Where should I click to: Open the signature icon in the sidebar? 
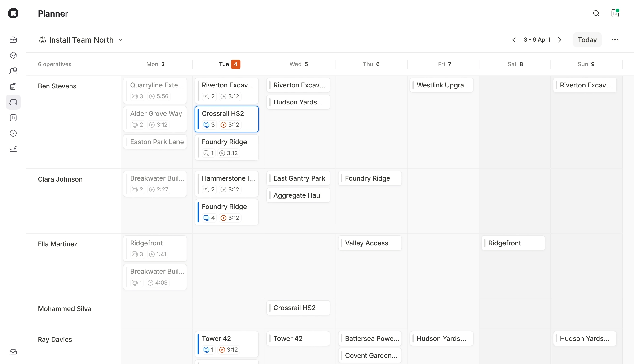(13, 148)
